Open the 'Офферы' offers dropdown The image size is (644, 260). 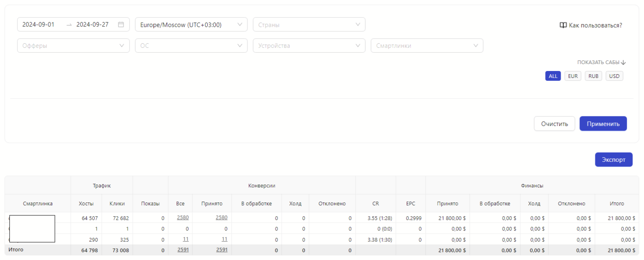tap(73, 45)
